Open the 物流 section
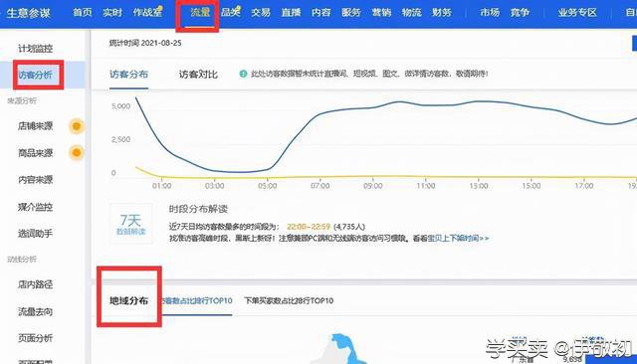This screenshot has height=364, width=637. (411, 13)
